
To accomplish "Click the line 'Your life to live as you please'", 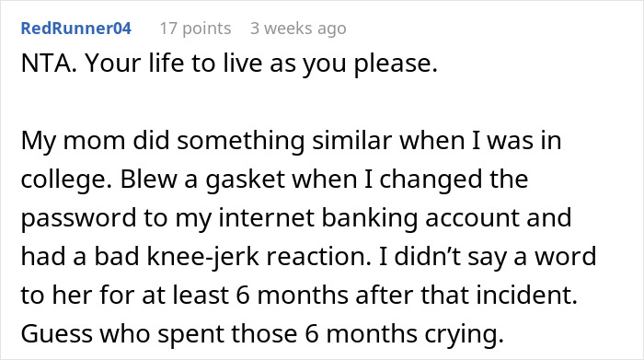I will (261, 64).
